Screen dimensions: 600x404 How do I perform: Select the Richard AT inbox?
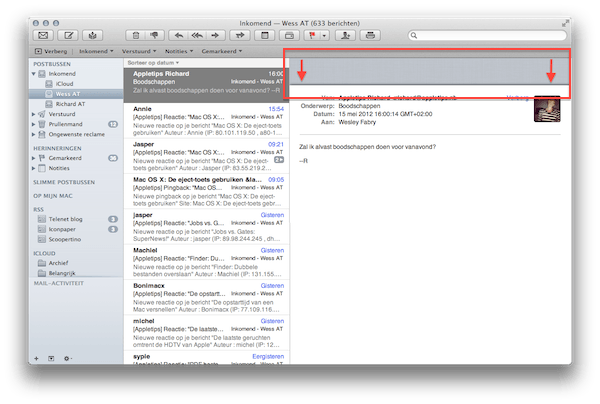pos(76,104)
